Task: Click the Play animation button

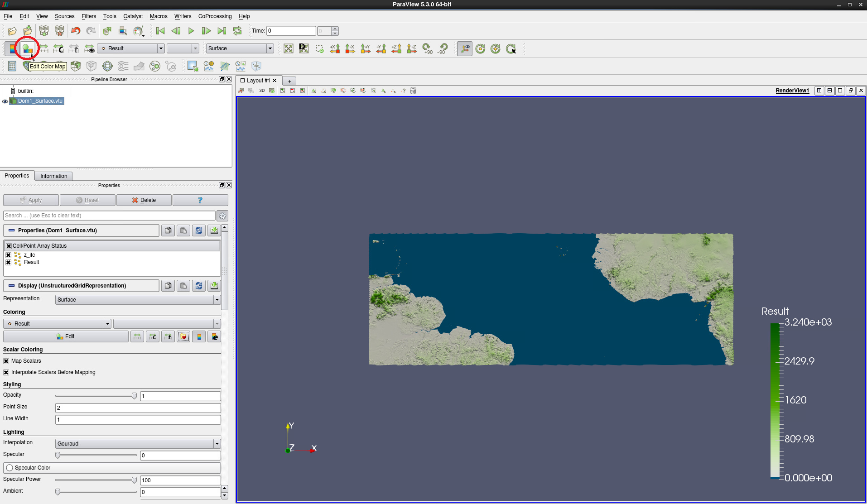Action: tap(191, 31)
